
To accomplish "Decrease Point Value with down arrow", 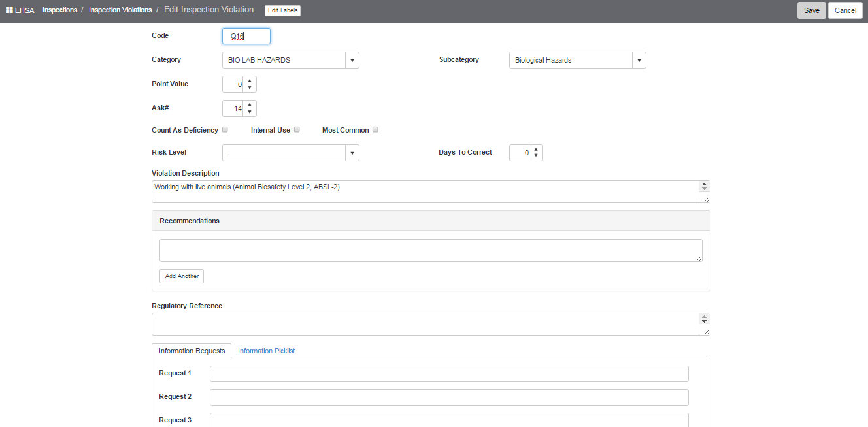I will tap(250, 87).
